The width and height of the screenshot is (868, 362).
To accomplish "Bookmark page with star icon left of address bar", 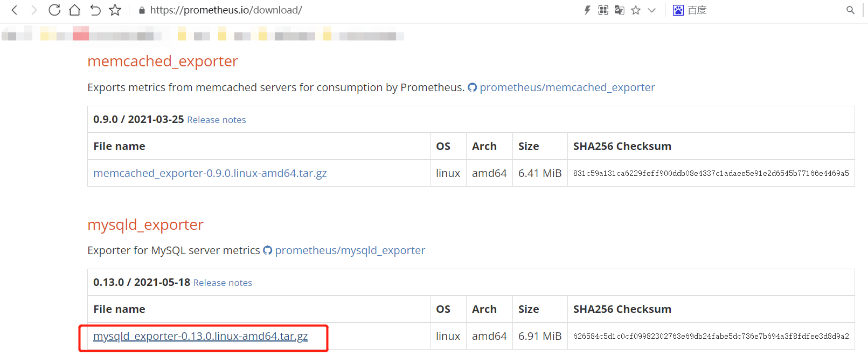I will pyautogui.click(x=115, y=10).
